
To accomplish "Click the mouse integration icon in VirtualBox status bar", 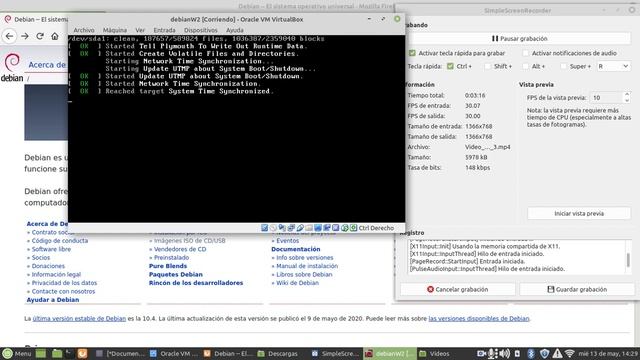I will pos(344,228).
